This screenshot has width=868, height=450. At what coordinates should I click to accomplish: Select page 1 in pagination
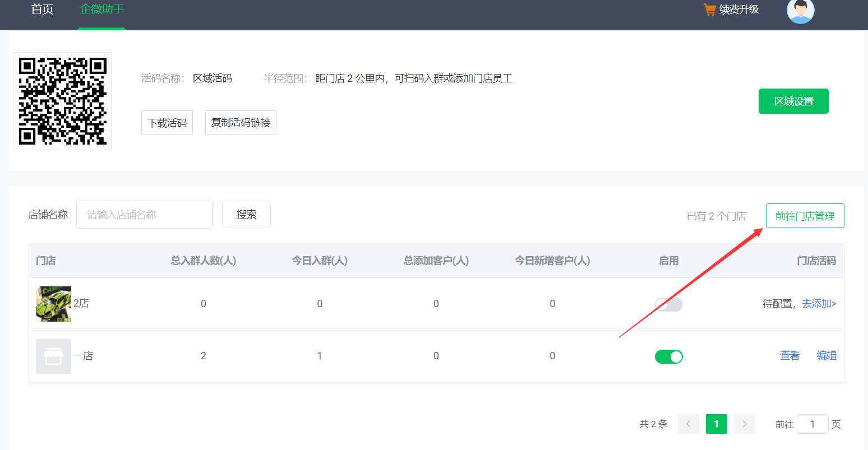pos(717,424)
